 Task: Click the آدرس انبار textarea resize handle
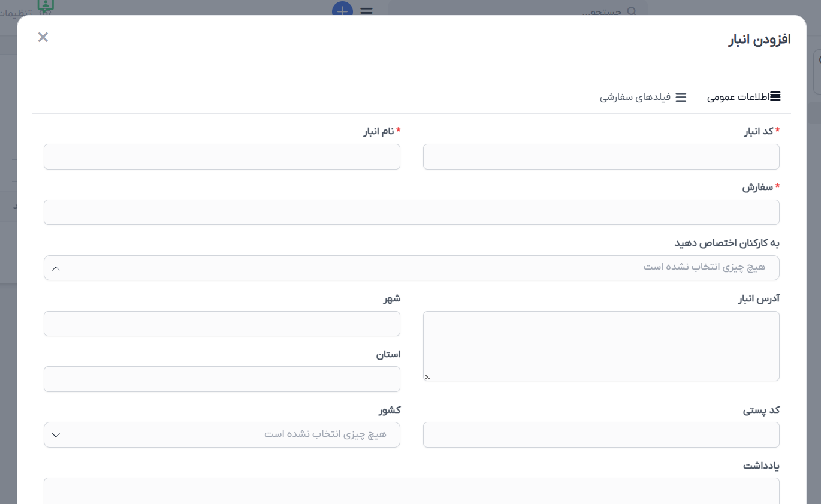(x=427, y=377)
